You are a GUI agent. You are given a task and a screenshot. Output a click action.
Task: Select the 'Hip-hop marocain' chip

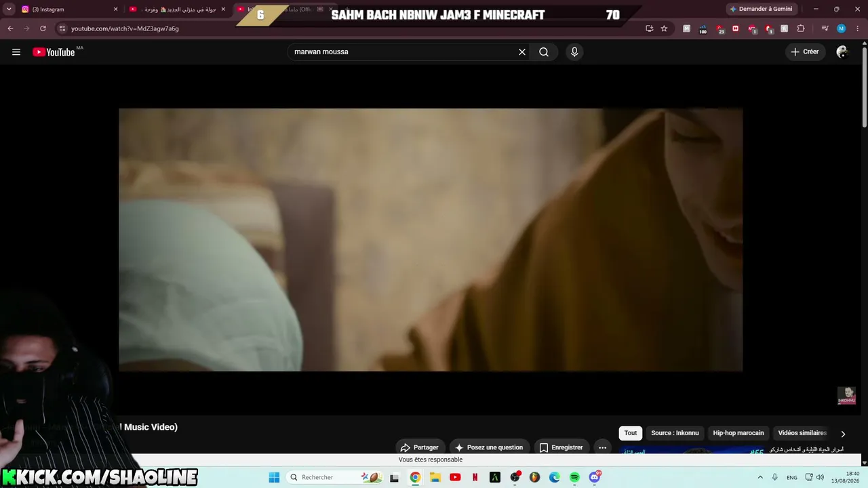click(738, 433)
